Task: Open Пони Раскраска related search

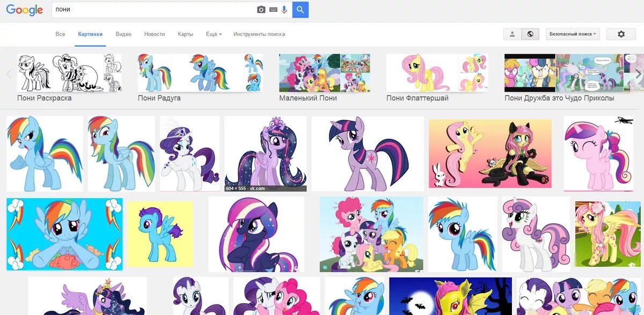Action: tap(45, 98)
